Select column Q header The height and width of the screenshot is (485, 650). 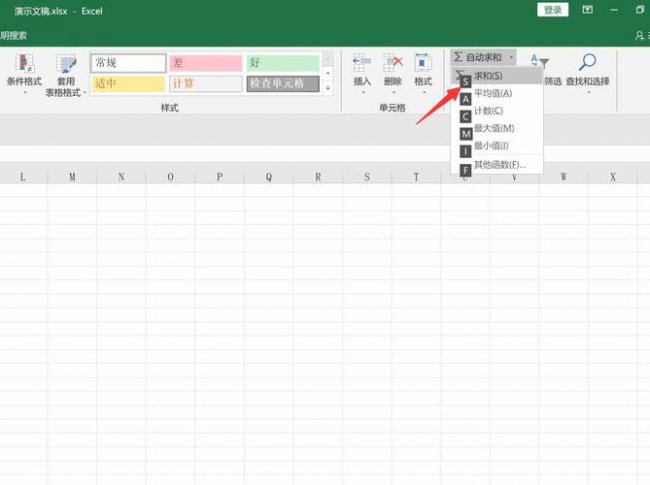(x=269, y=177)
